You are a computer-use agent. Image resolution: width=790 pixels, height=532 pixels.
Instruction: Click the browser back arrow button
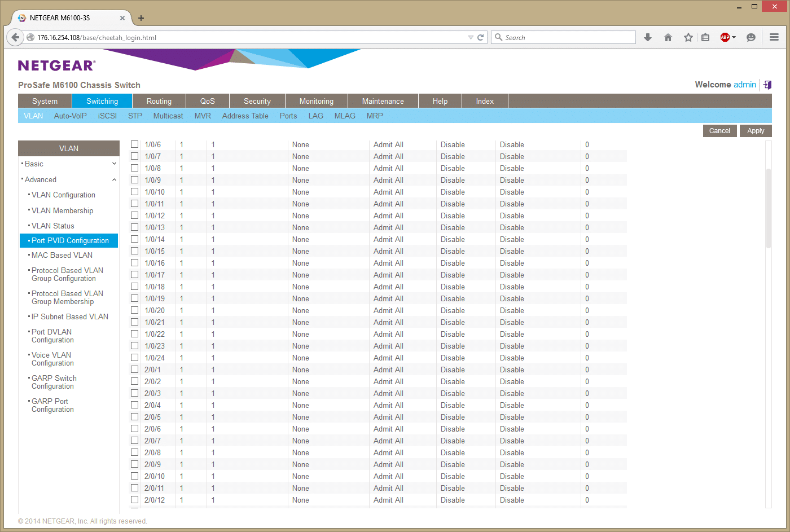tap(15, 37)
